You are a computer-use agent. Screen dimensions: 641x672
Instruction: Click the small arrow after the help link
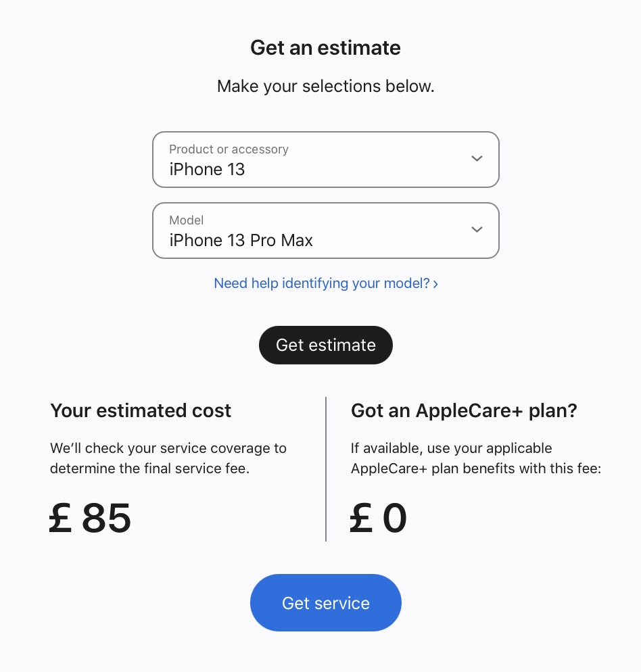click(x=435, y=284)
